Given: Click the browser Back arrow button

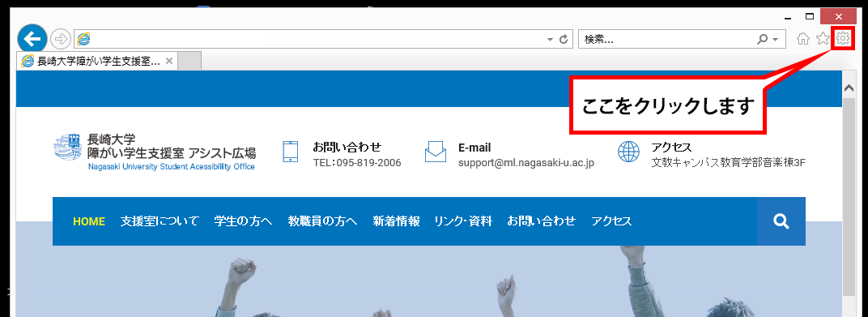Looking at the screenshot, I should point(32,38).
